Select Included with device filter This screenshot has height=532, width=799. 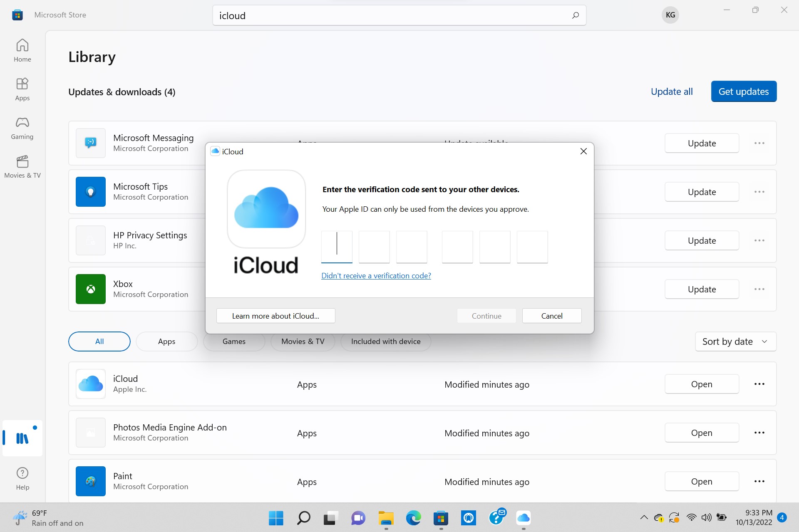(x=386, y=341)
